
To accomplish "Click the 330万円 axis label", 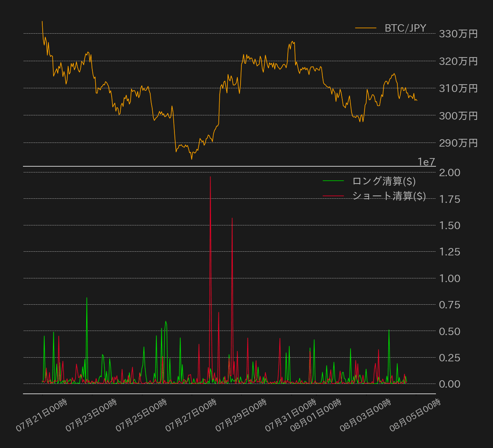I will coord(457,34).
